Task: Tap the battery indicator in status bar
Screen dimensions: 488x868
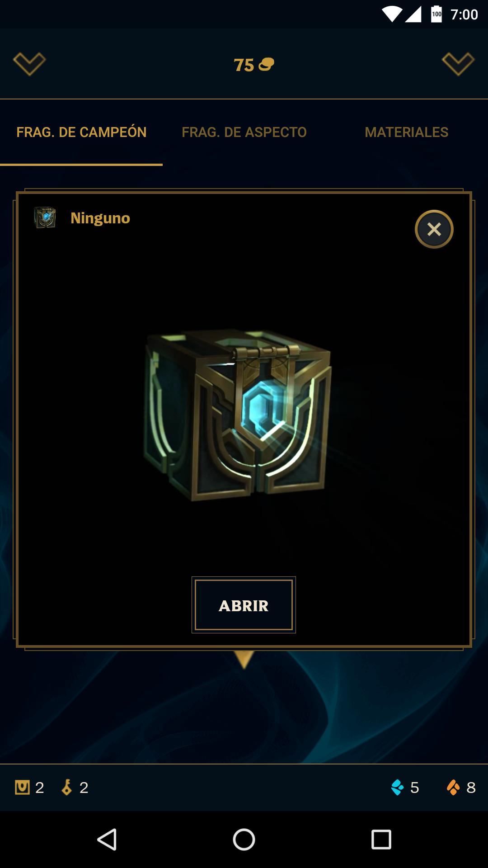Action: point(436,14)
